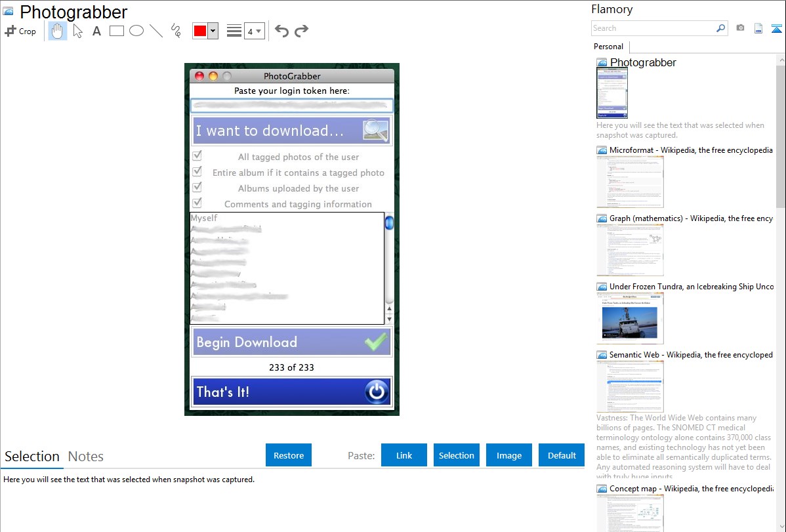Paste as Selection
The image size is (786, 532).
pos(456,455)
